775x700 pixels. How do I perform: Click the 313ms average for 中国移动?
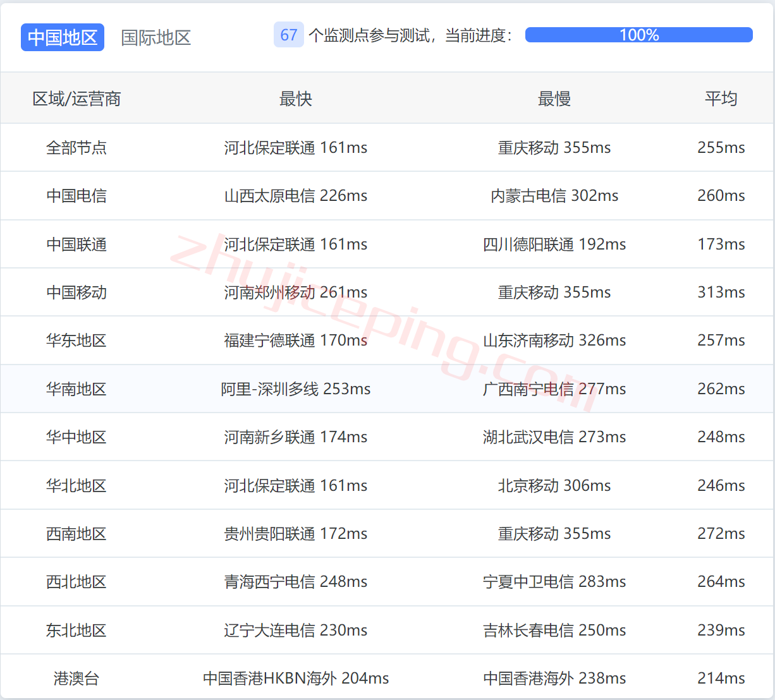tap(721, 292)
